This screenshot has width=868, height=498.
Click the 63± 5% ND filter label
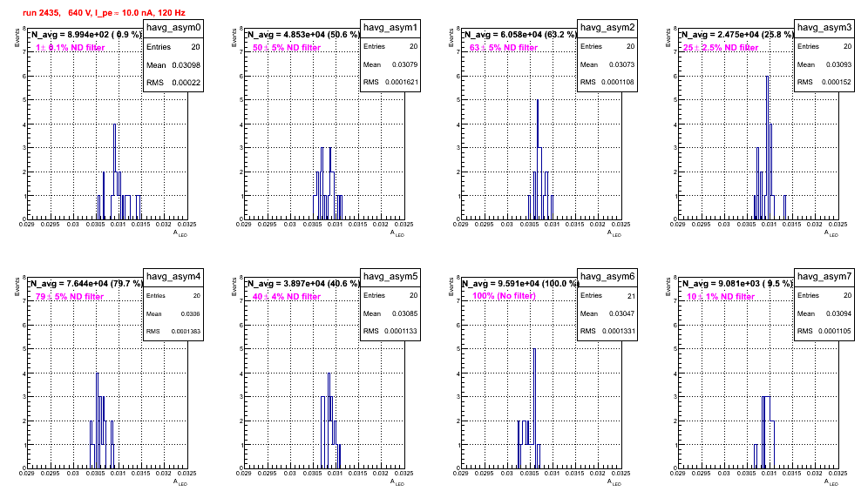coord(504,48)
